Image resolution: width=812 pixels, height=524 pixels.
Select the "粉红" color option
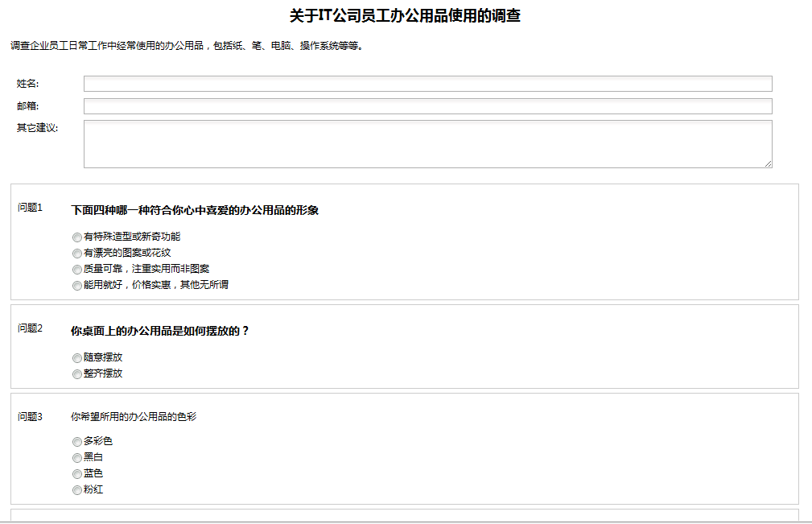pos(77,490)
